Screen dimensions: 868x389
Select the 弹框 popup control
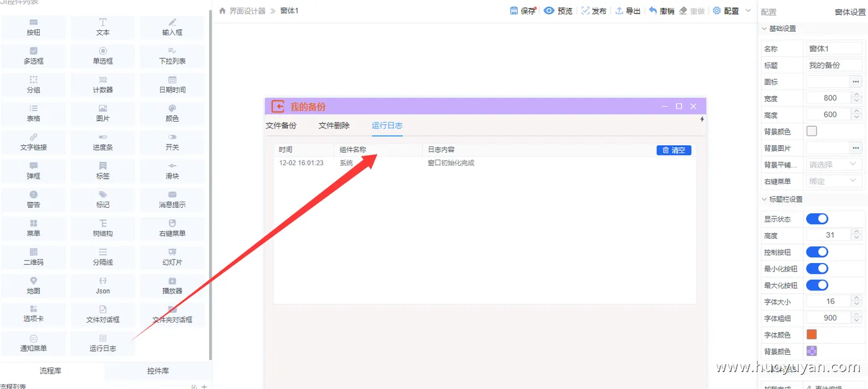(x=33, y=171)
